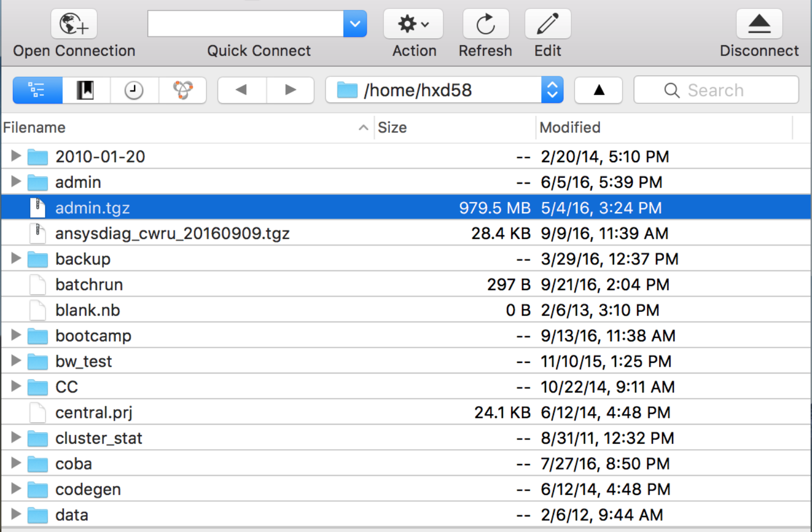Expand the 2010-01-20 folder

pos(16,156)
